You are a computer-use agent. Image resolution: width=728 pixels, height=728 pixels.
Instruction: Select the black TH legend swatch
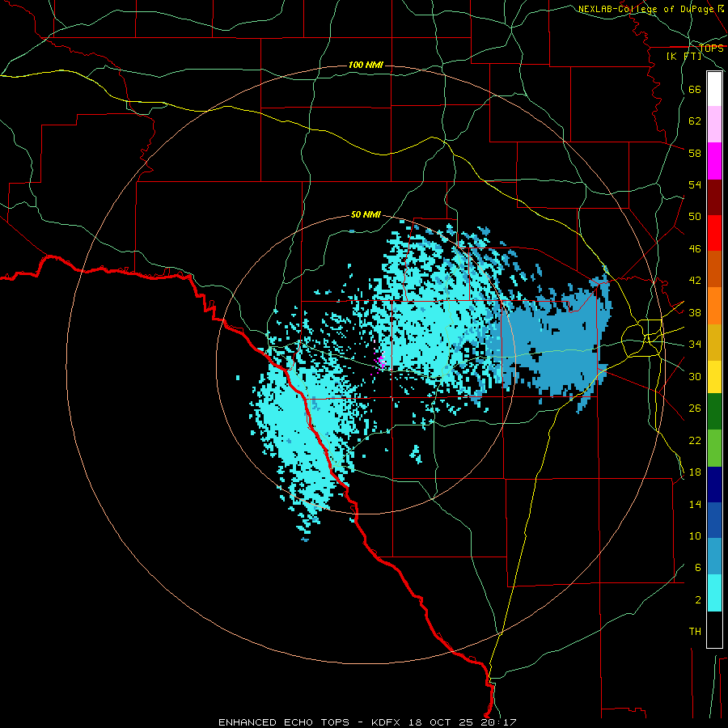pyautogui.click(x=714, y=629)
